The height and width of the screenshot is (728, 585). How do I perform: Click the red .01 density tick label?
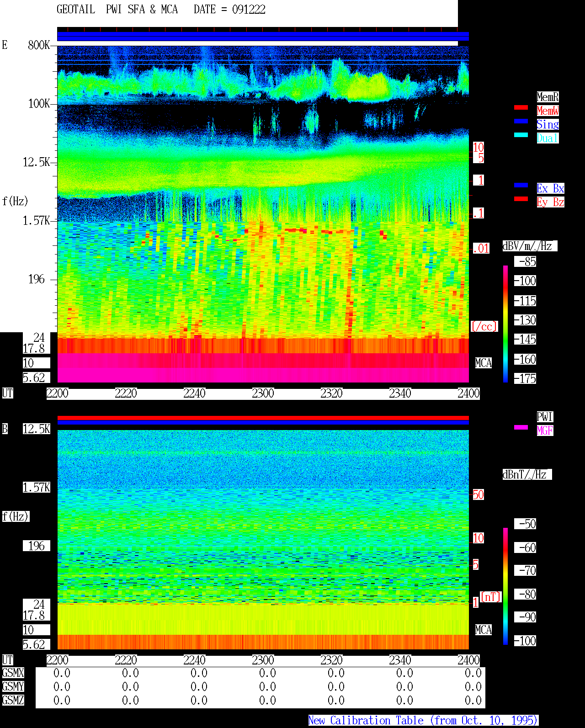481,249
